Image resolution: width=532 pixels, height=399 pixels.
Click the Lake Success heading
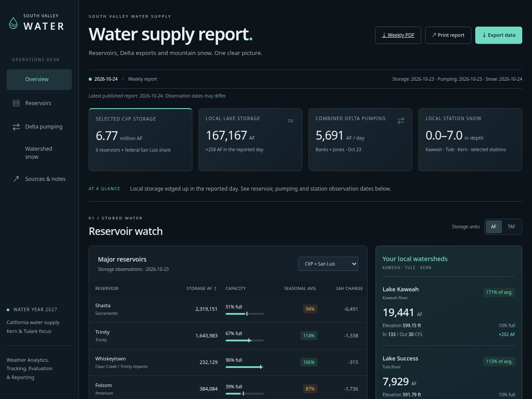(400, 358)
